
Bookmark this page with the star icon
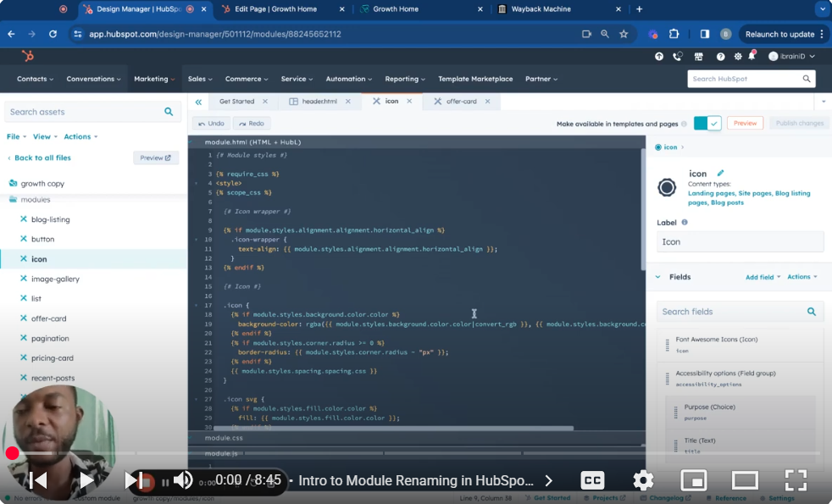tap(624, 34)
